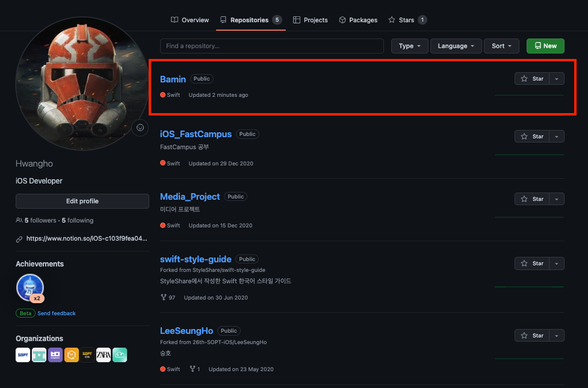Star the Bamin repository

532,79
